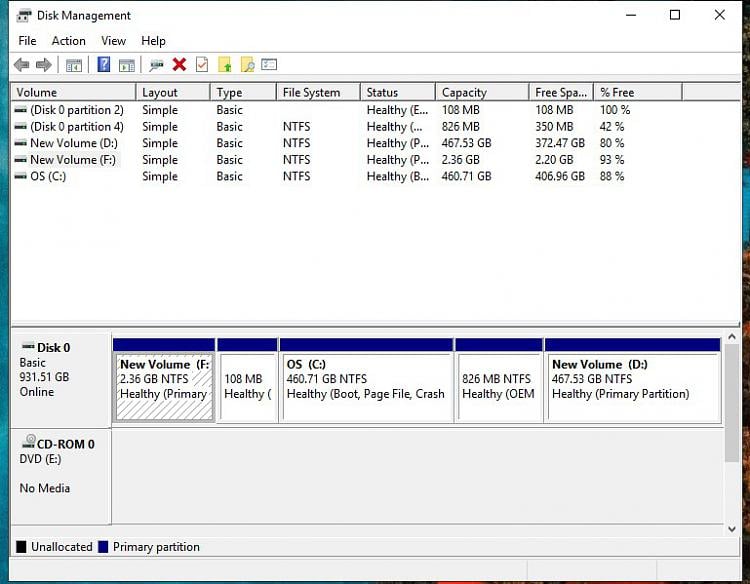Image resolution: width=750 pixels, height=584 pixels.
Task: Sort by Free Space column header
Action: [x=562, y=92]
